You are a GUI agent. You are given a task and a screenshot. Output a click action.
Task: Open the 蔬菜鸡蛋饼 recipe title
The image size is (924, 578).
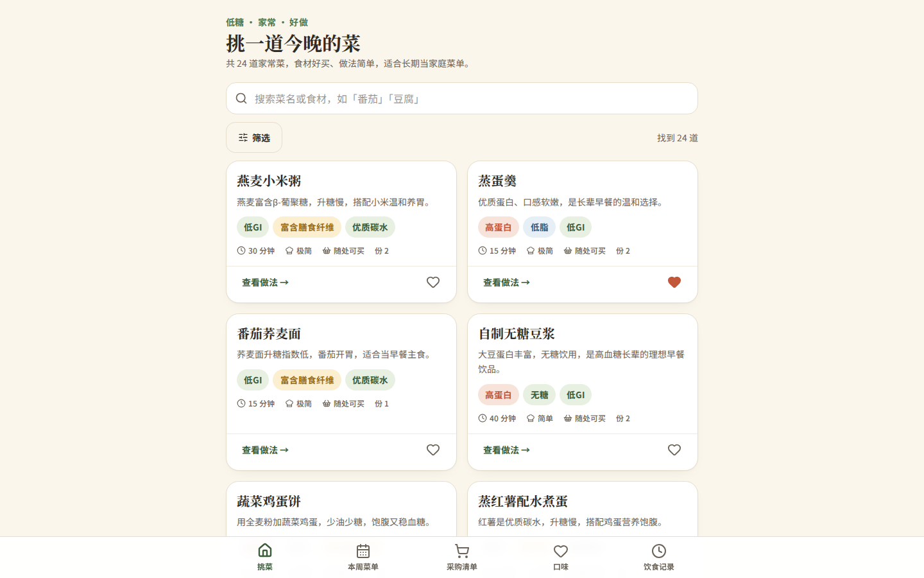tap(269, 502)
